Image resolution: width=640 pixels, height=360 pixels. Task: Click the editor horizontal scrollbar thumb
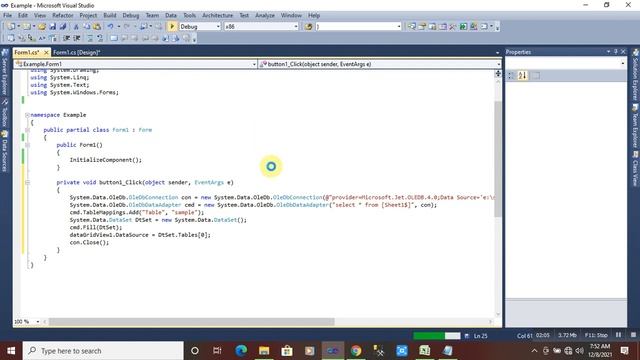point(191,322)
